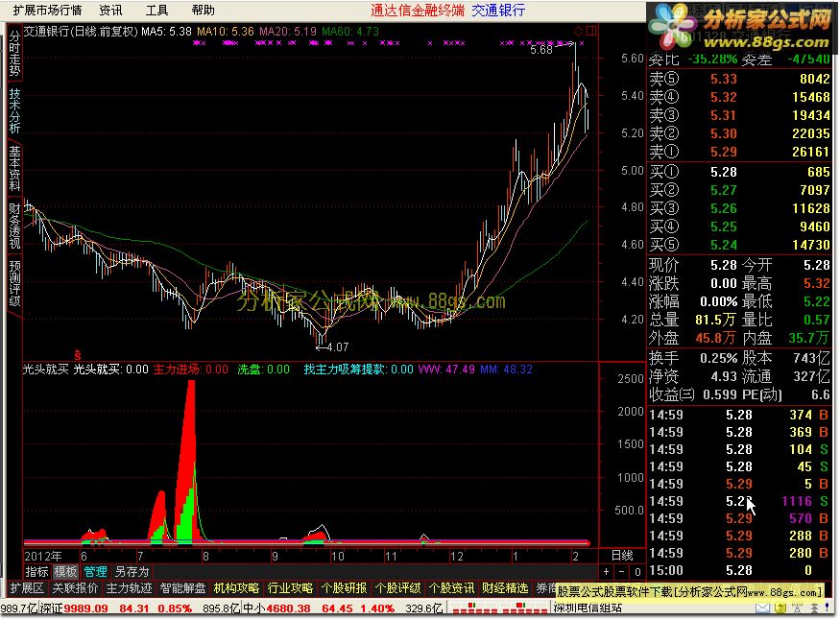The height and width of the screenshot is (620, 840).
Task: Click the 卖① ask price 5.29
Action: 723,152
